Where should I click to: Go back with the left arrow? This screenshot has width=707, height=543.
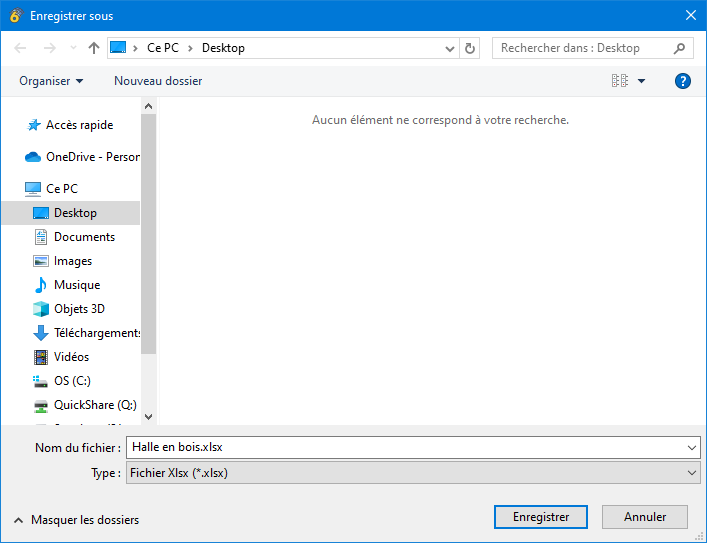20,48
